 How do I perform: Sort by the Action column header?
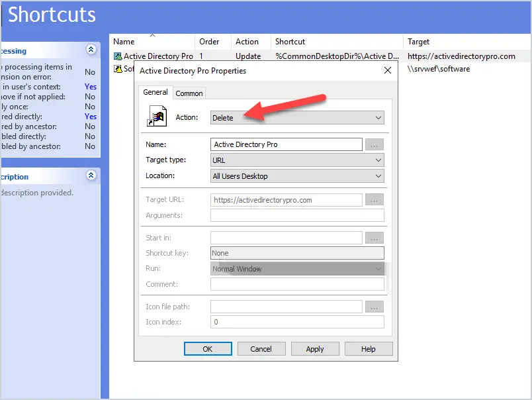pyautogui.click(x=251, y=42)
